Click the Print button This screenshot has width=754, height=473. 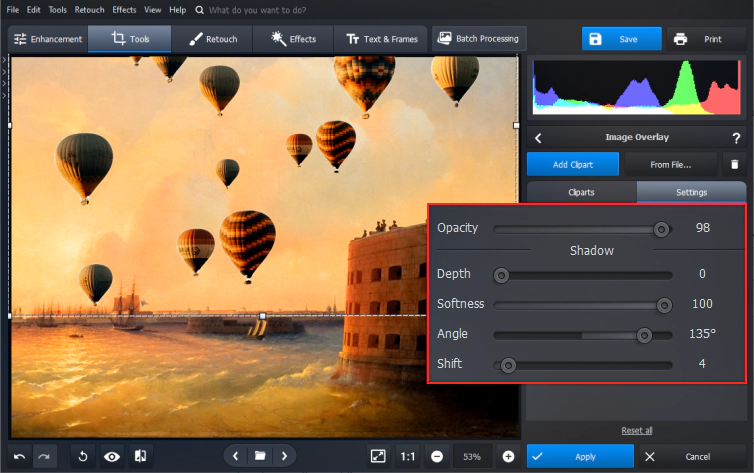[x=705, y=39]
